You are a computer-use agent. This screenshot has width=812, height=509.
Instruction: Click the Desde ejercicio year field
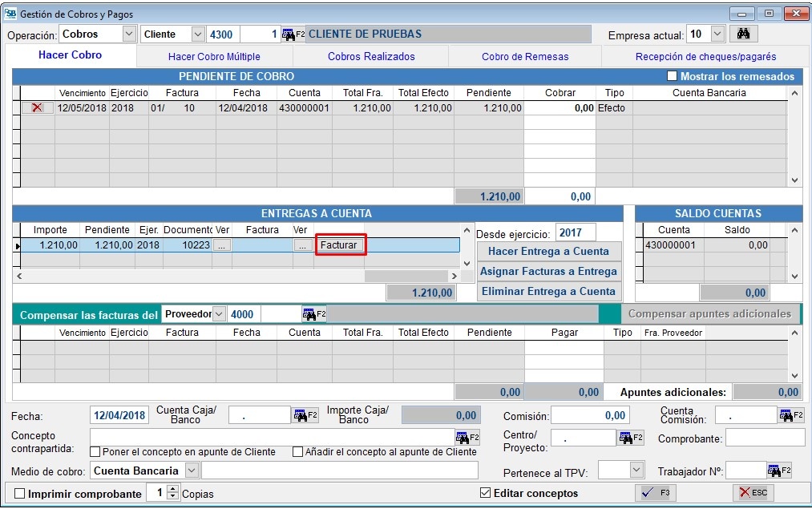pyautogui.click(x=575, y=232)
